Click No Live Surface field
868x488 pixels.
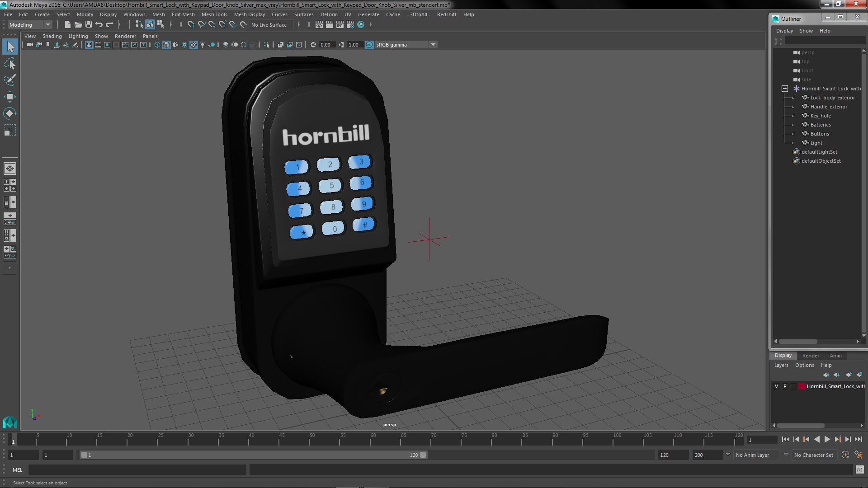click(x=272, y=25)
